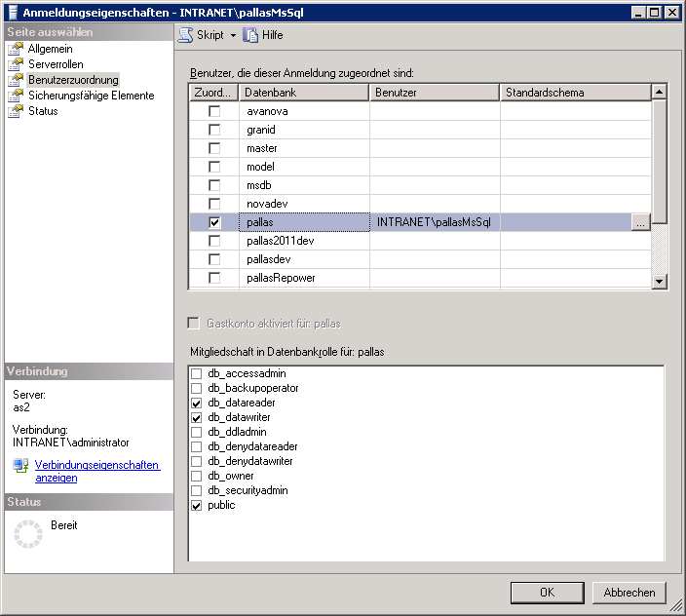Click the Allgemein page icon
The image size is (686, 616).
click(x=16, y=49)
